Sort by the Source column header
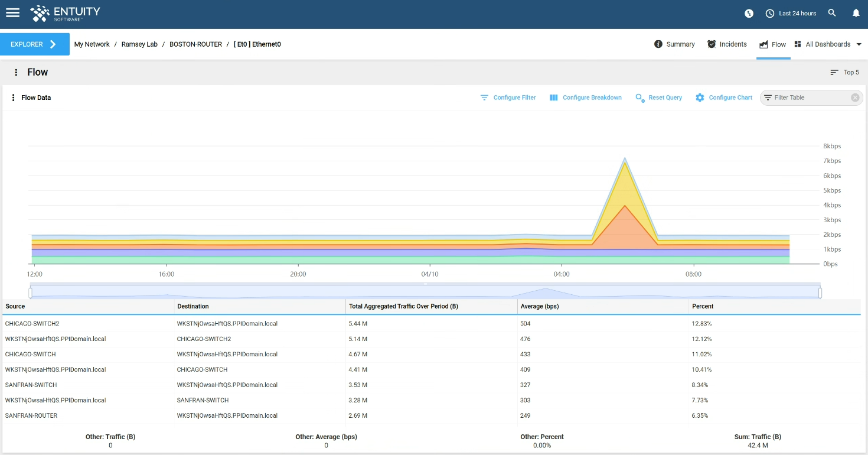 15,306
